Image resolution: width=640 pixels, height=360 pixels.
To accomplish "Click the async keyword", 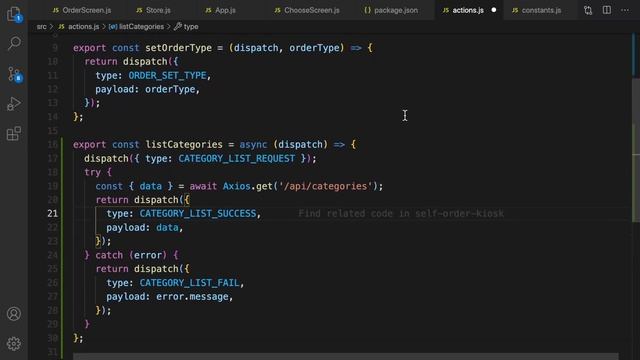I will (253, 144).
